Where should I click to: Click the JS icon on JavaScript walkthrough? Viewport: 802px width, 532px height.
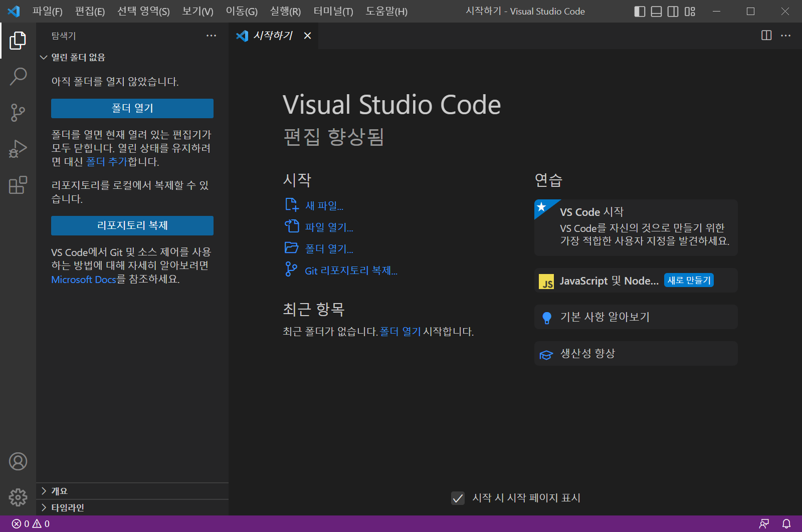click(546, 282)
